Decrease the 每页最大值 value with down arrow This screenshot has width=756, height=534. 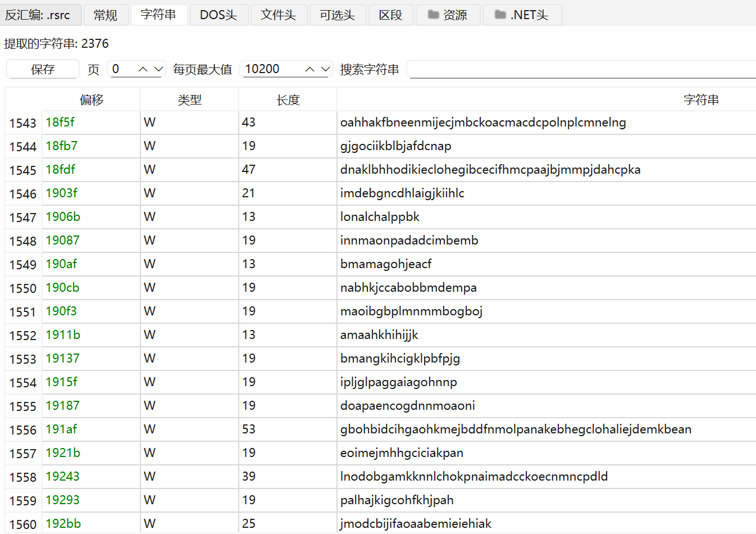tap(326, 69)
